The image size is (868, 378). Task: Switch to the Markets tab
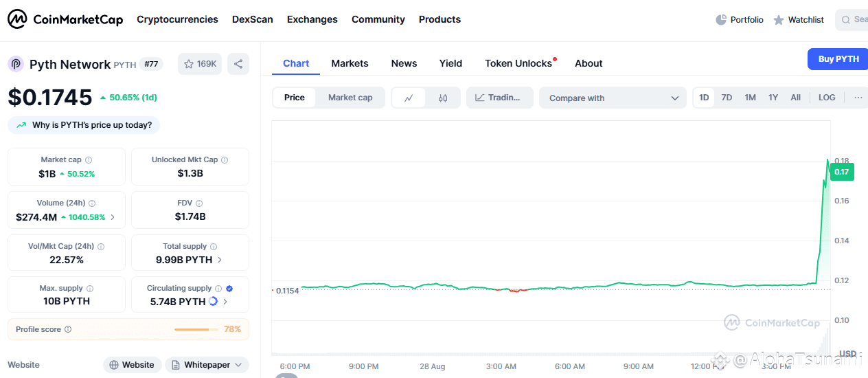pyautogui.click(x=350, y=63)
